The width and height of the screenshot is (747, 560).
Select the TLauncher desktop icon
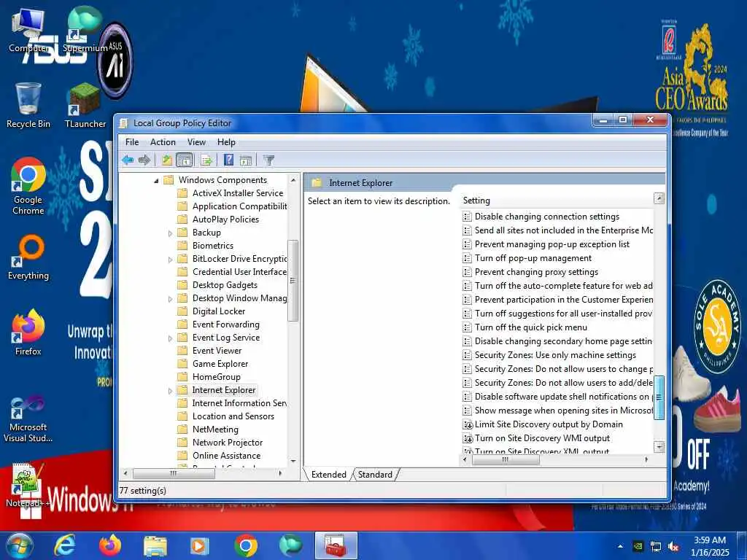(x=85, y=106)
